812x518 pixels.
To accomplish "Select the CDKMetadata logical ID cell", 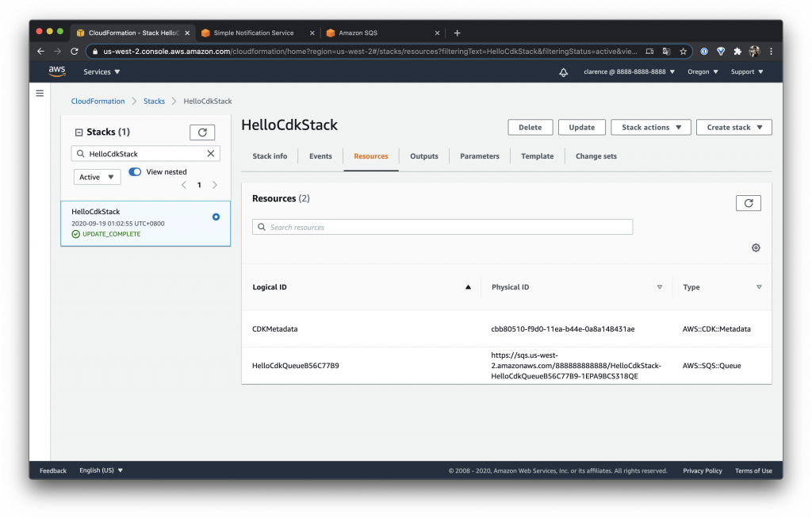I will 275,329.
